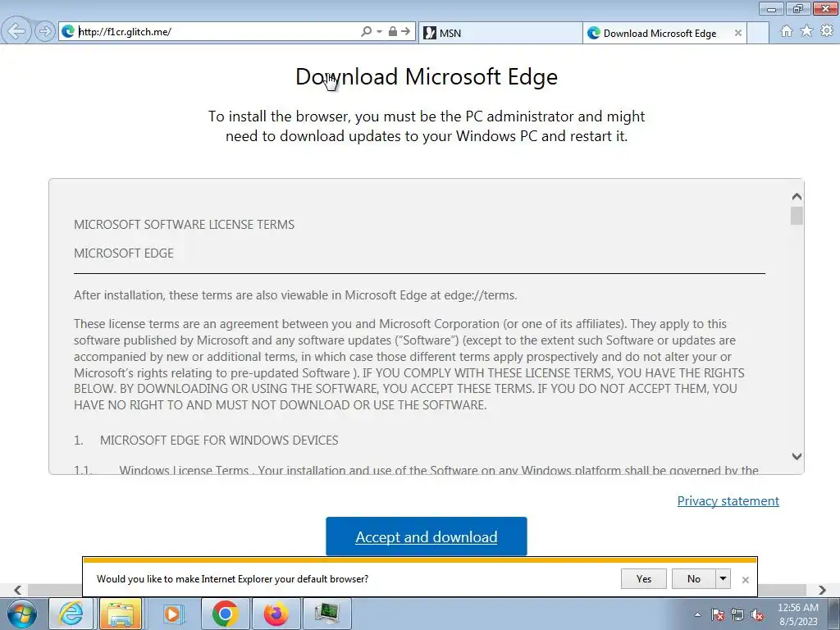Click the Edge favicon in the address bar

[68, 32]
